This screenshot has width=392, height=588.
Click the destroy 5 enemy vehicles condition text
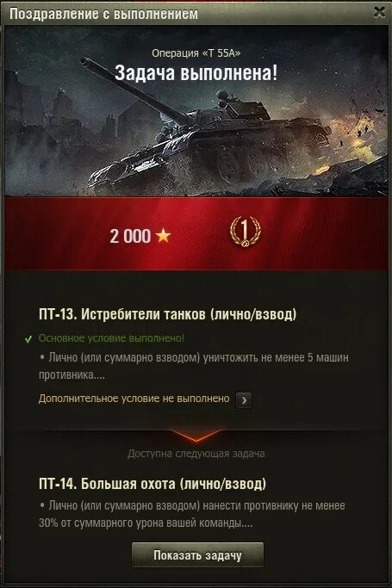tap(194, 366)
